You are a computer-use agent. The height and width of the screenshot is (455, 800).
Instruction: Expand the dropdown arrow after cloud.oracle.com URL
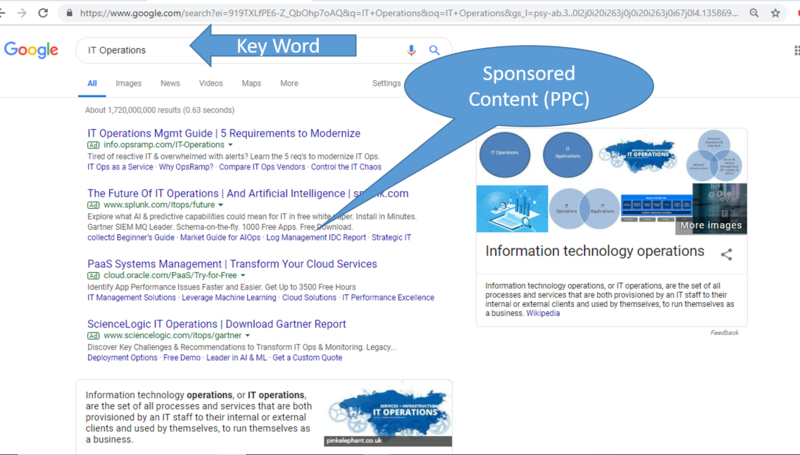pyautogui.click(x=243, y=275)
